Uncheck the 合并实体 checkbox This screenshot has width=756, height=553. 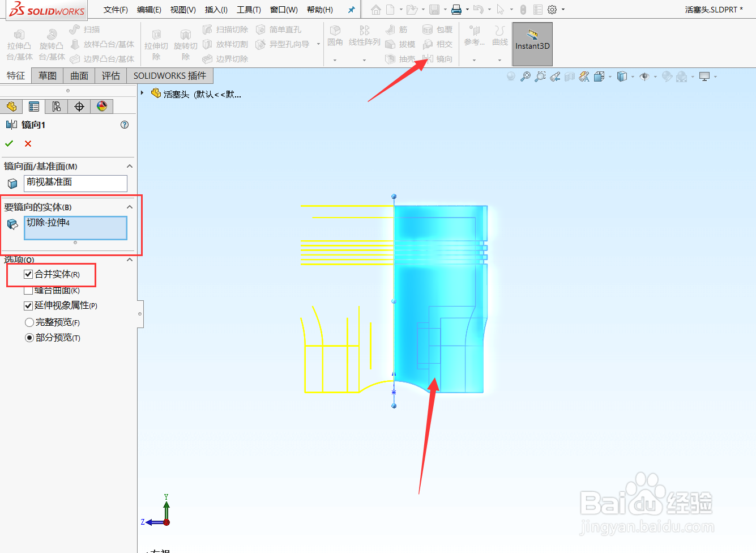(28, 274)
